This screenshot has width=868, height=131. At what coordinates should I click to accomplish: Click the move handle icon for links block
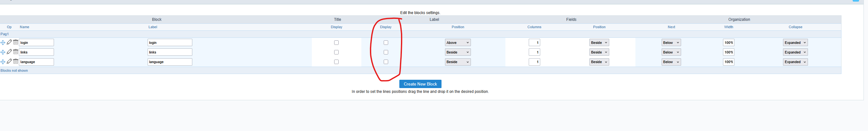click(3, 52)
